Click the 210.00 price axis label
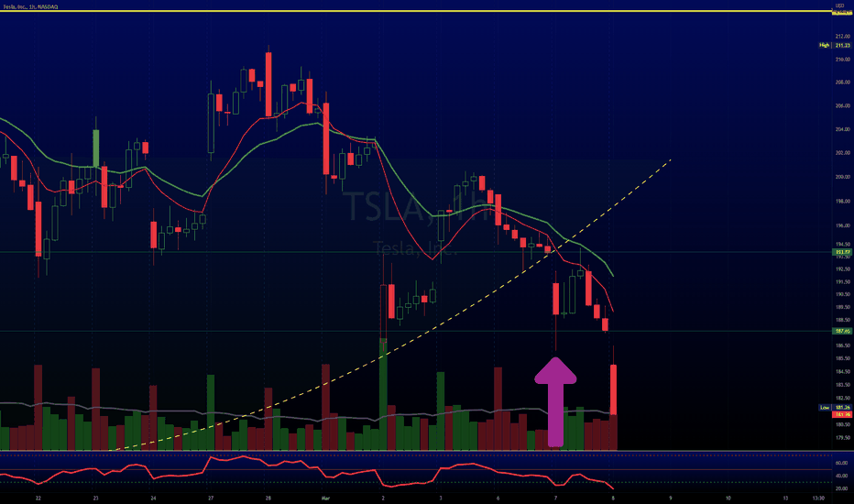This screenshot has width=854, height=504. (843, 60)
